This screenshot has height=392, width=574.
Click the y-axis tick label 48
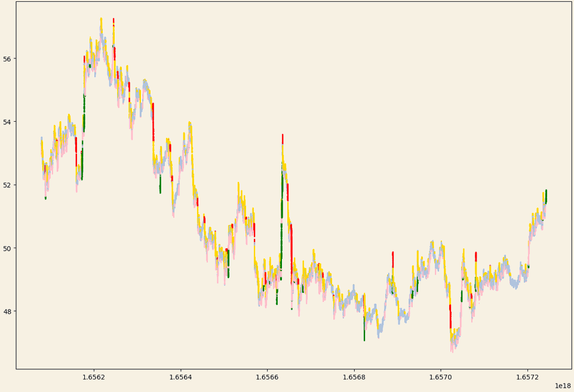(7, 311)
